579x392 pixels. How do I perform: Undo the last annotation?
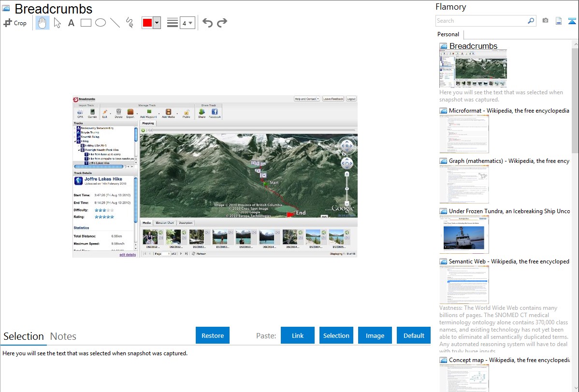click(207, 23)
